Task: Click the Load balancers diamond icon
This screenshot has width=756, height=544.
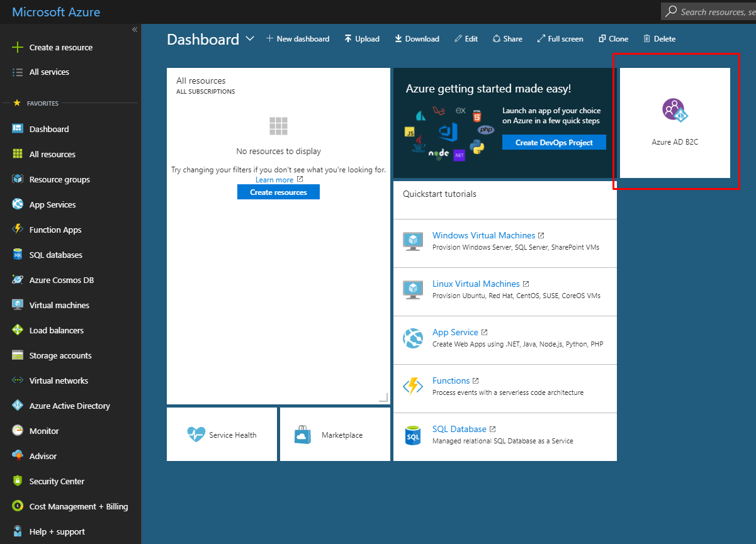Action: [x=18, y=330]
